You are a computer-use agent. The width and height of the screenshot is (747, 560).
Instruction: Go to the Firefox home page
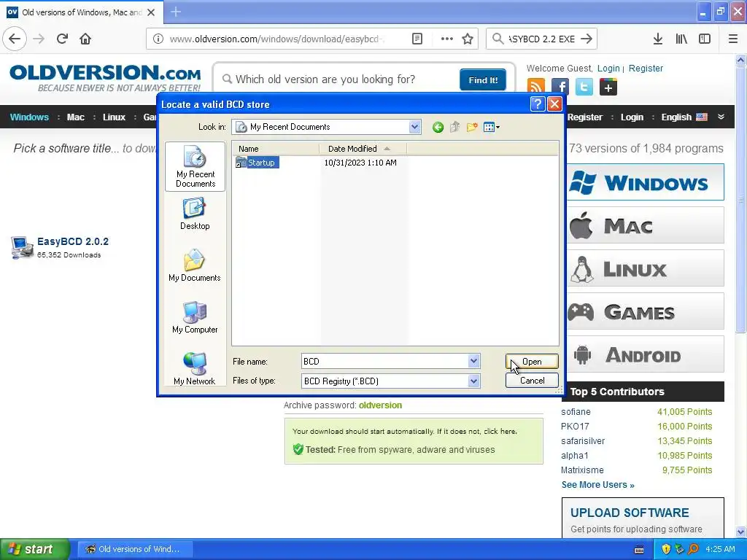[x=85, y=39]
